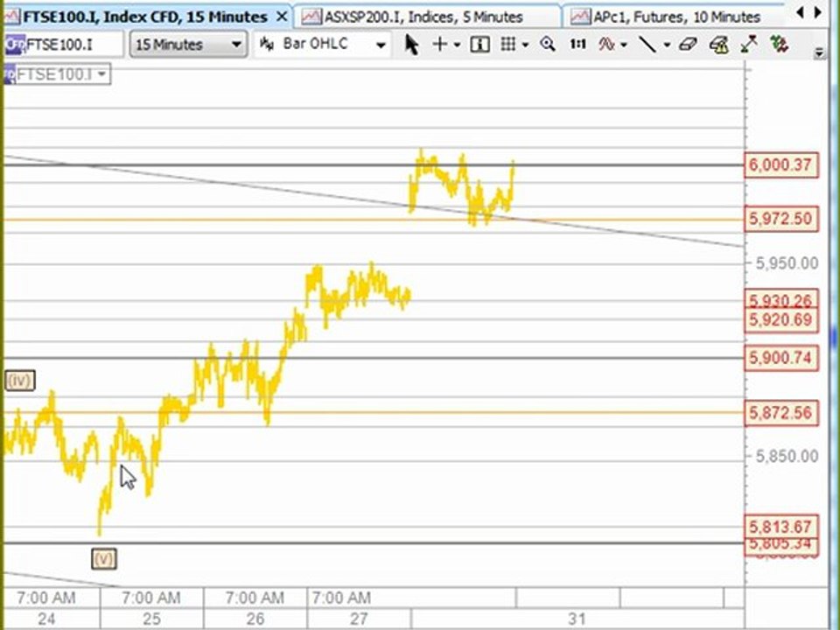Open the 15 Minutes interval dropdown

click(189, 45)
